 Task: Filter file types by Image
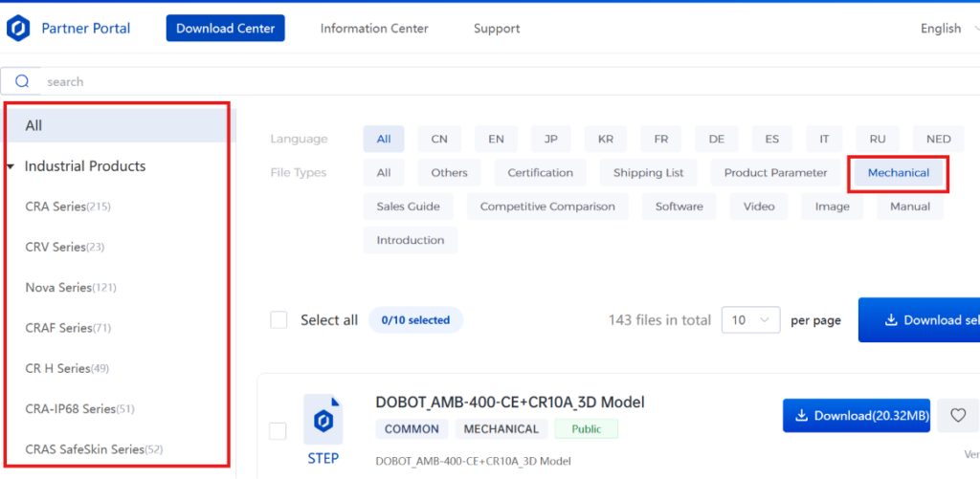(832, 207)
